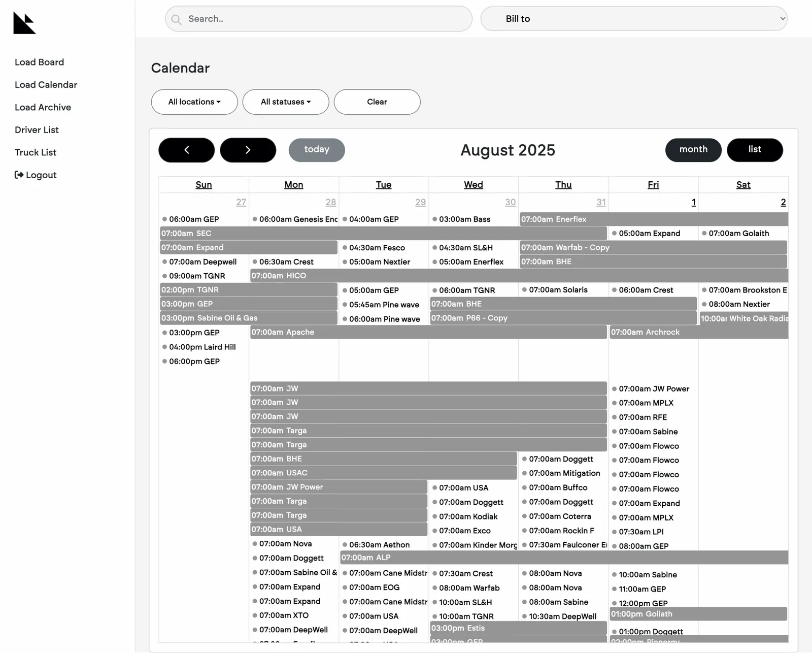Open Driver List in sidebar

coord(37,130)
